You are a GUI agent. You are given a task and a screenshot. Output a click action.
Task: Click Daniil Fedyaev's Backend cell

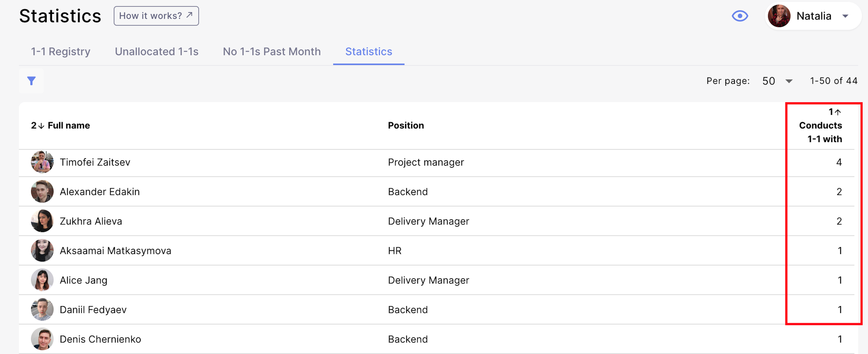point(408,309)
